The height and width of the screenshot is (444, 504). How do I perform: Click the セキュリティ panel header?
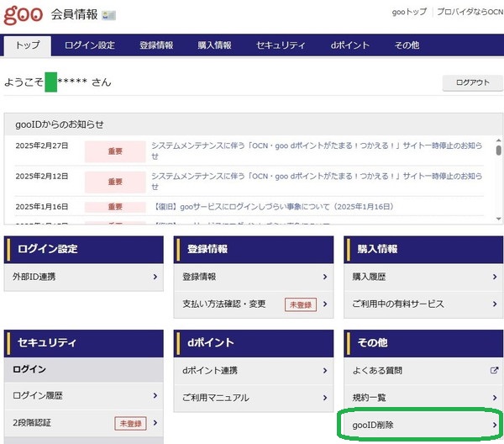(83, 343)
